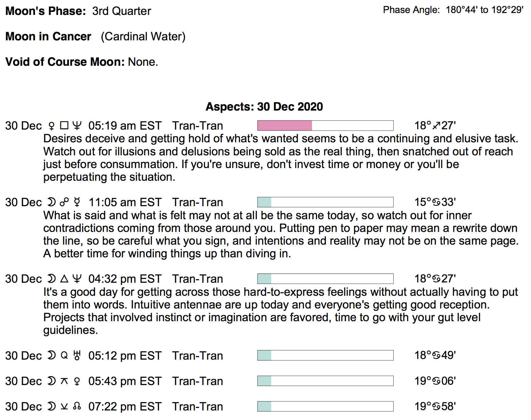Image resolution: width=531 pixels, height=420 pixels.
Task: Click the Neptune glyph in the 05:19 am row
Action: 77,126
